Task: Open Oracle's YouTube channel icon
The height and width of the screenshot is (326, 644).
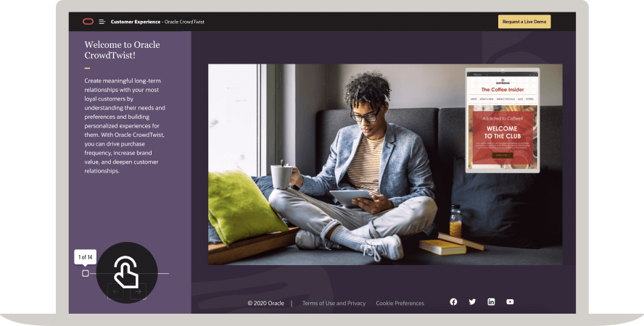Action: (x=510, y=302)
